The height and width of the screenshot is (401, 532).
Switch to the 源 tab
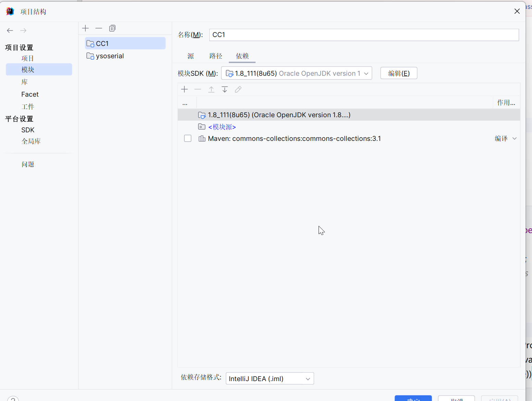tap(191, 56)
